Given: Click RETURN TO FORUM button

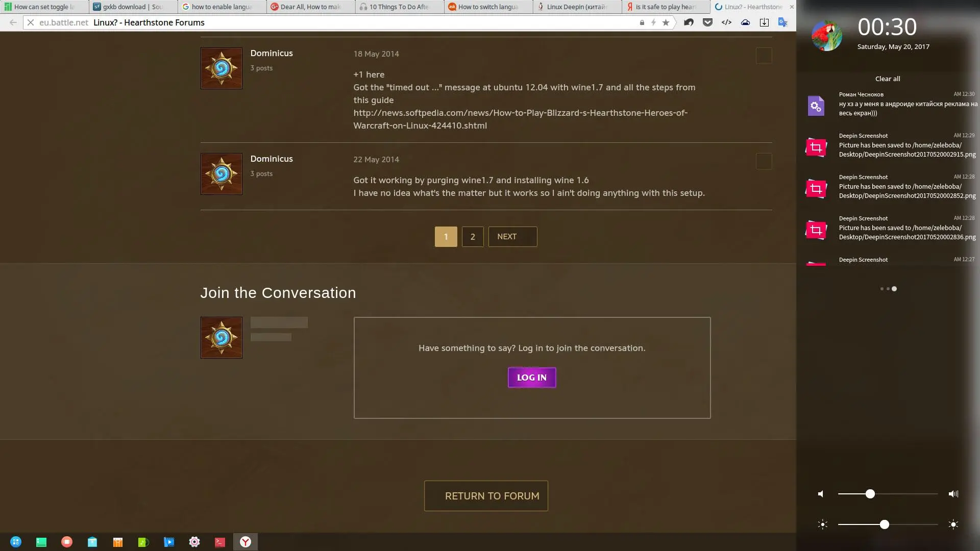Looking at the screenshot, I should coord(486,496).
